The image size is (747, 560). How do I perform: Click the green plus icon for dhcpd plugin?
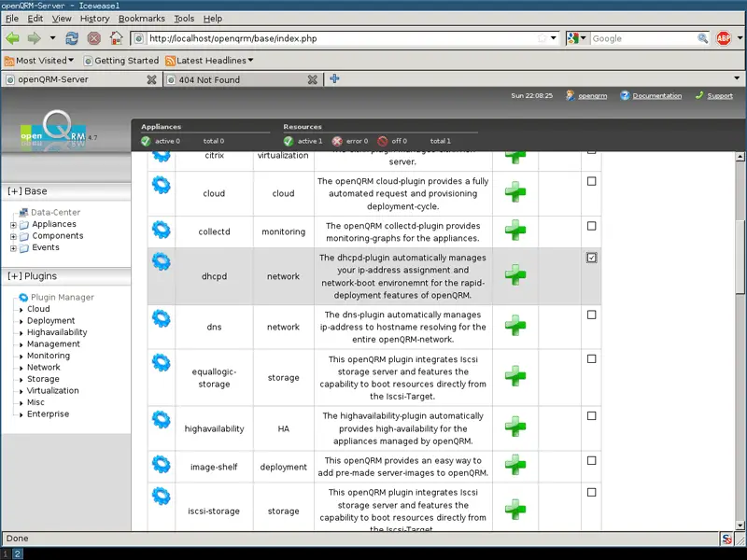pos(514,275)
